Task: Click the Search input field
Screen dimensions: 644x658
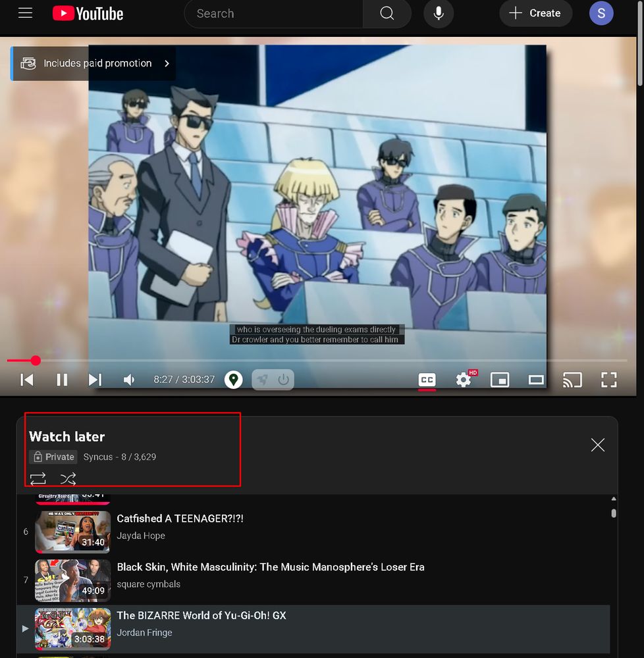Action: coord(274,13)
